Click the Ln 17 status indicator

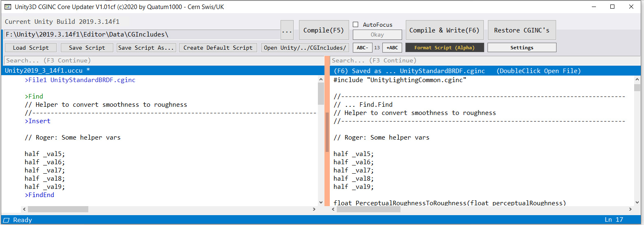614,220
